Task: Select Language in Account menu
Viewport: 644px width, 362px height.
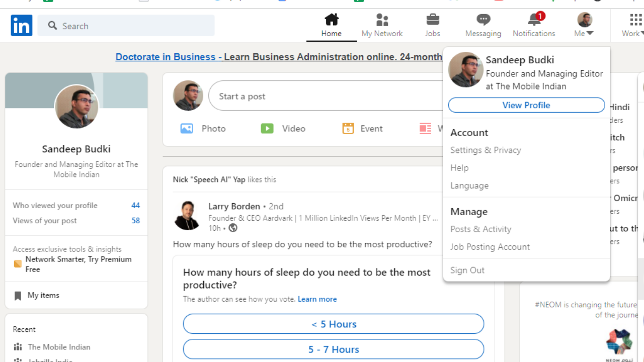Action: 469,186
